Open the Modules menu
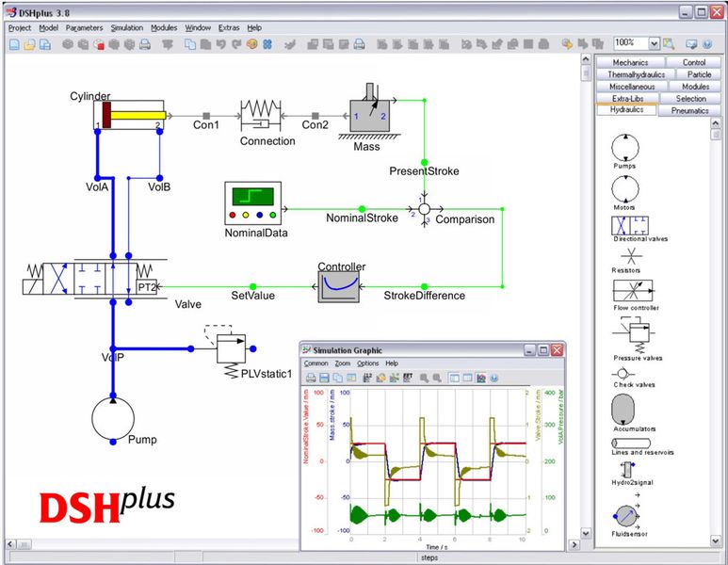728x565 pixels. [164, 28]
